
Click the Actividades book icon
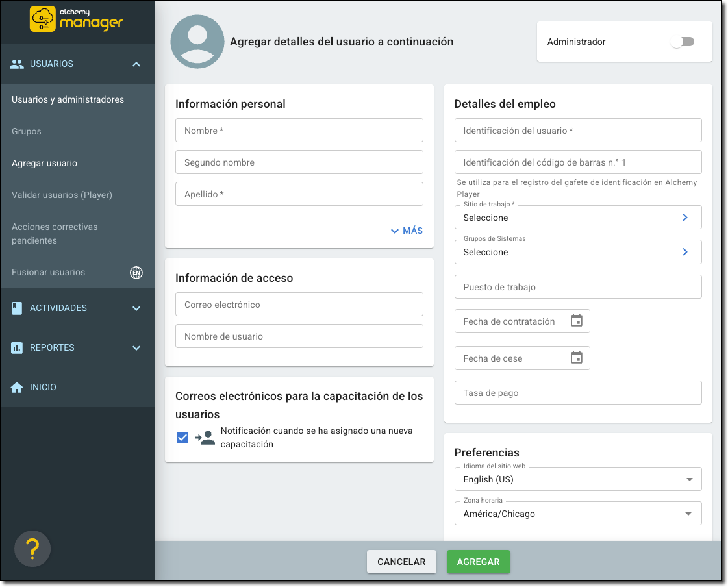(x=17, y=308)
